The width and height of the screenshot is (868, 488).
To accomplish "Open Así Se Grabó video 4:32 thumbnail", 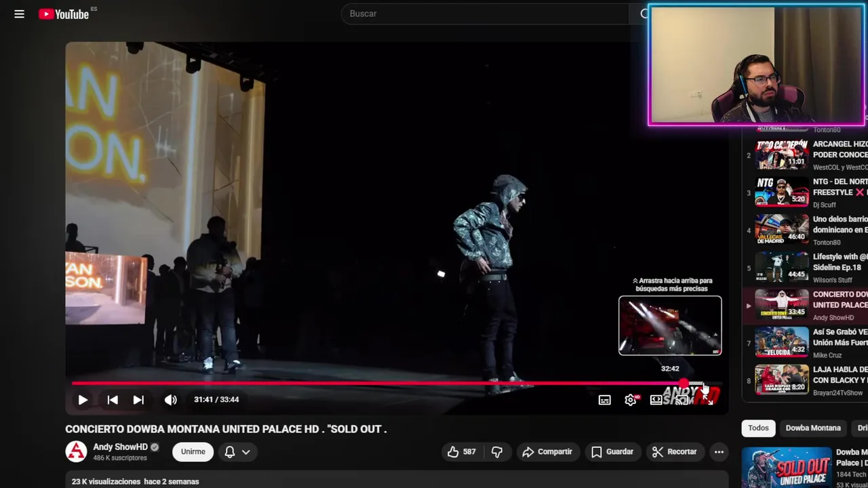I will (782, 342).
